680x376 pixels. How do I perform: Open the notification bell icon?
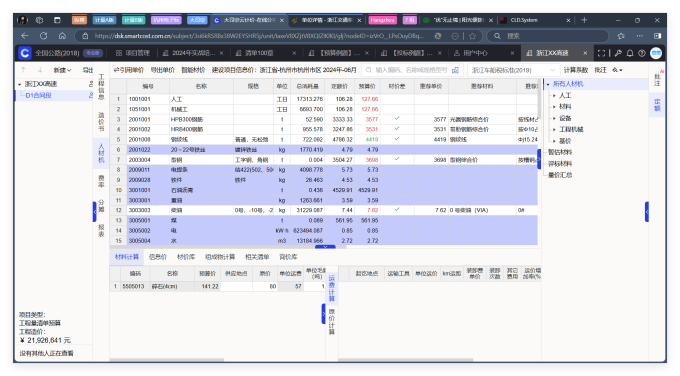[630, 53]
